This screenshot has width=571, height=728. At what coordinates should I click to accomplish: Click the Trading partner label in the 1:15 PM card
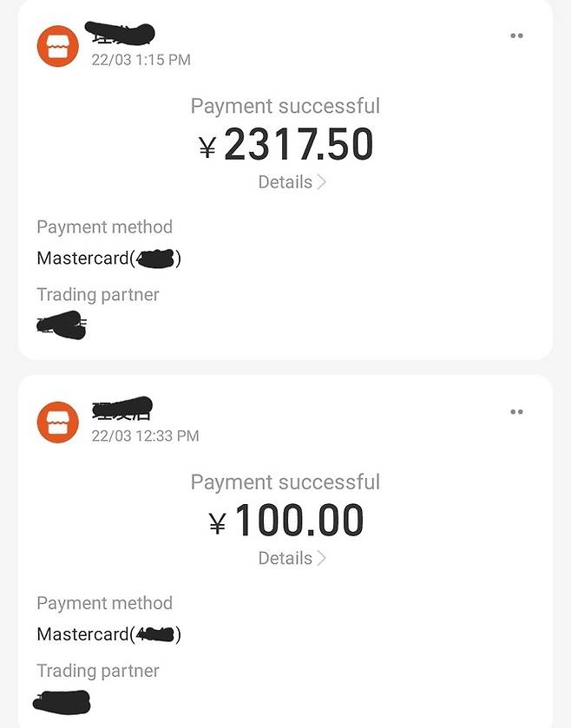(98, 295)
